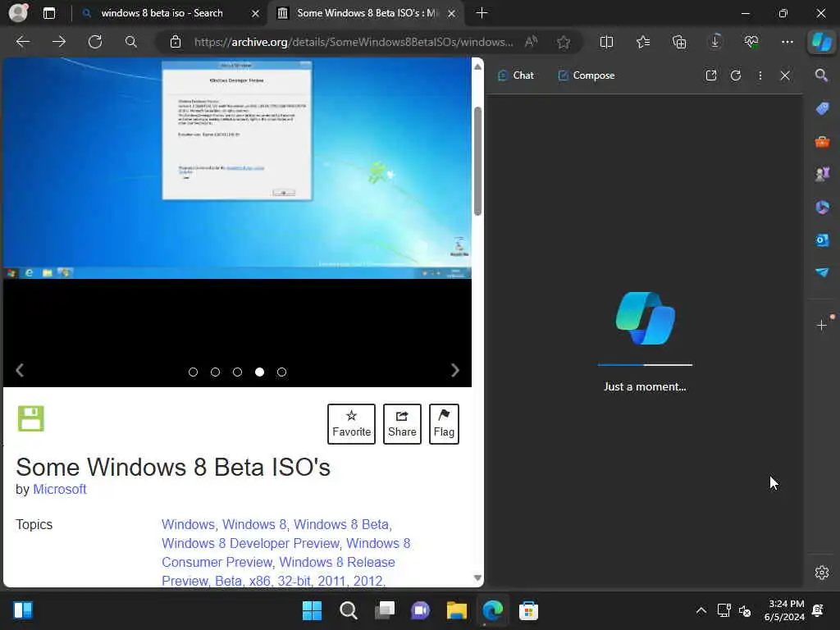Viewport: 840px width, 630px height.
Task: Open Microsoft Store from taskbar
Action: pyautogui.click(x=528, y=610)
